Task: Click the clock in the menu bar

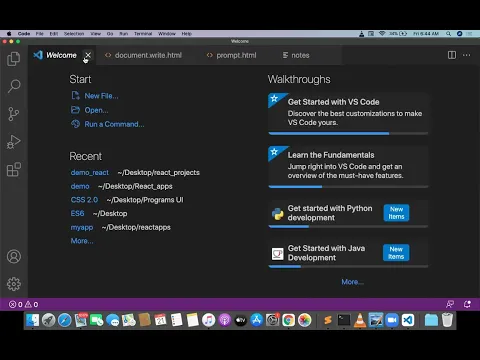Action: coord(426,34)
